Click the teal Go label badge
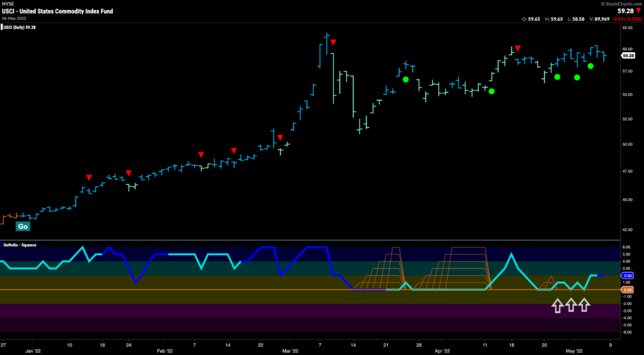644x355 pixels. (23, 226)
